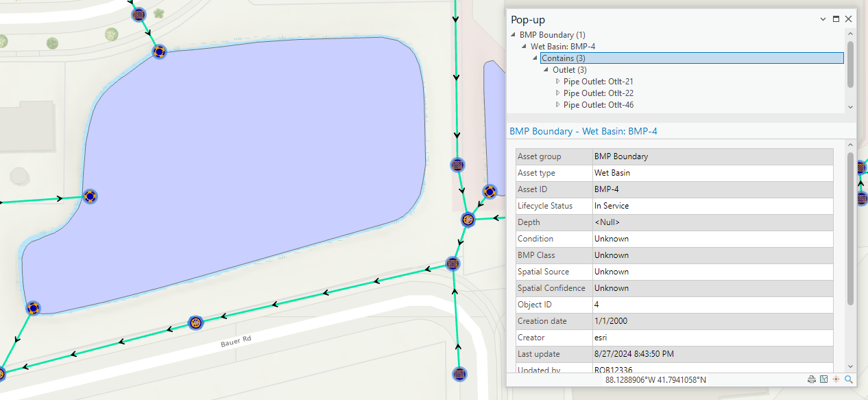Collapse the "Outlet (3)" tree node
The height and width of the screenshot is (400, 868).
[x=544, y=69]
